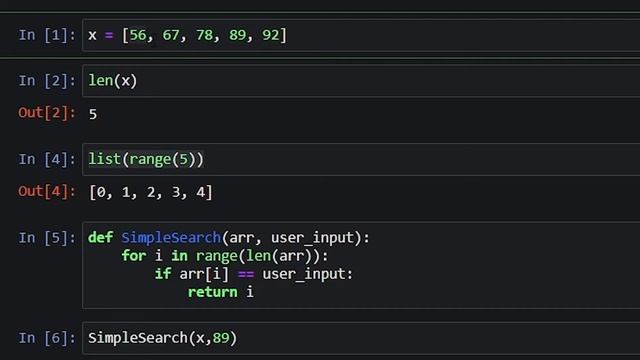Image resolution: width=640 pixels, height=360 pixels.
Task: Click the In [5]: prompt label
Action: click(47, 238)
